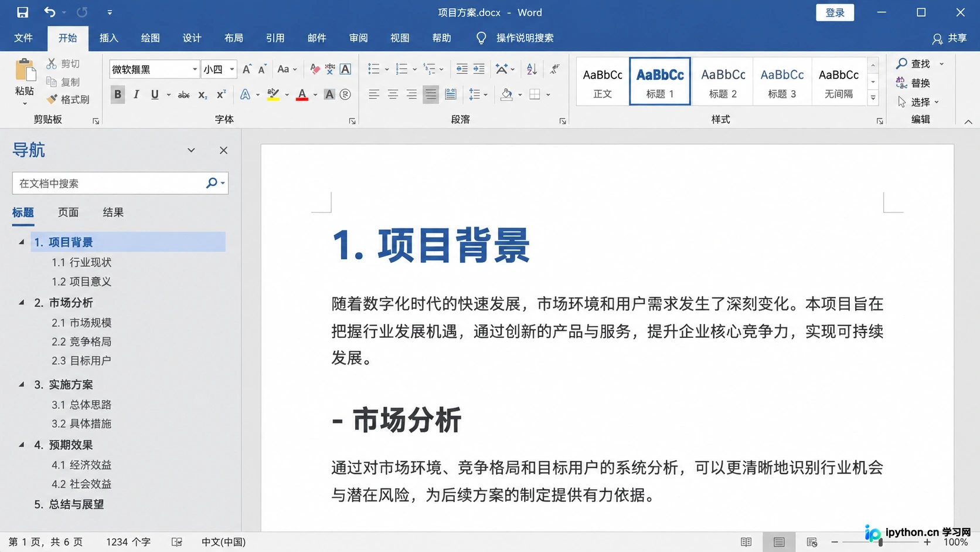
Task: Collapse the '2. 市场分析' heading in navigation
Action: [22, 303]
